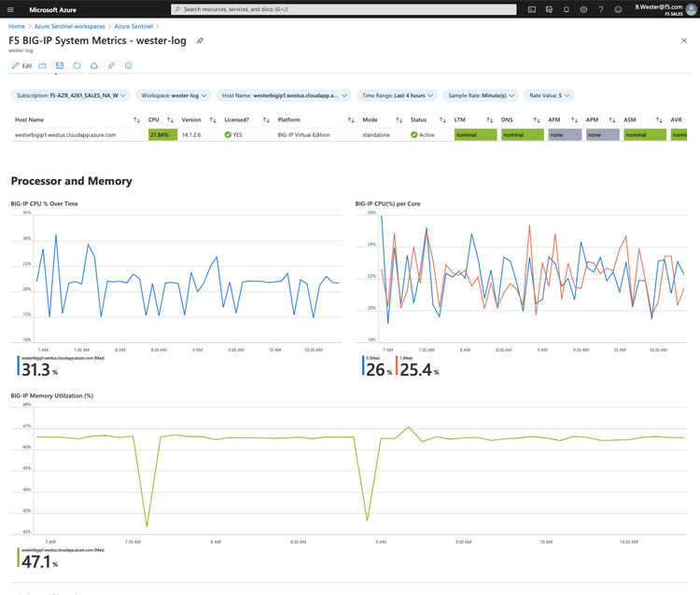The image size is (700, 595).
Task: Go to Azure Sentinel workspaces breadcrumb
Action: pos(70,26)
